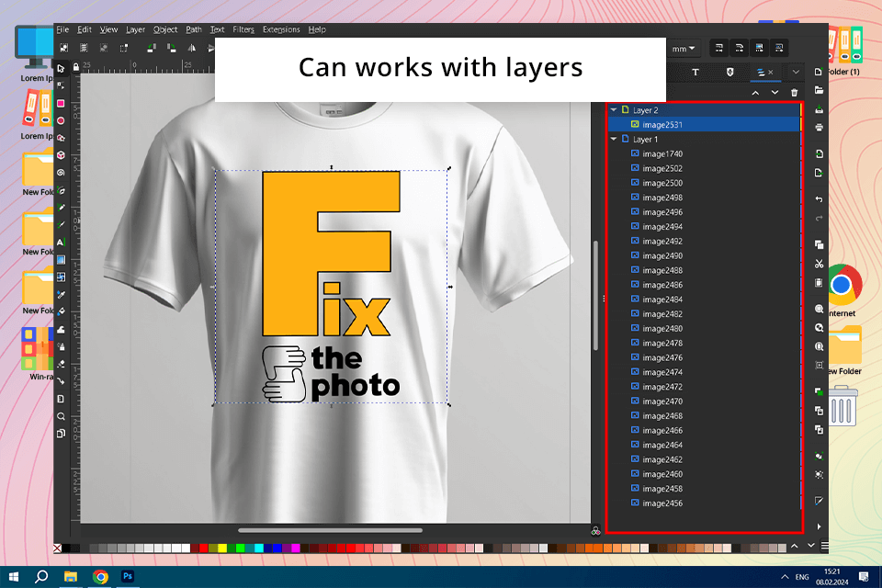Select the Spiral tool

coord(61,173)
